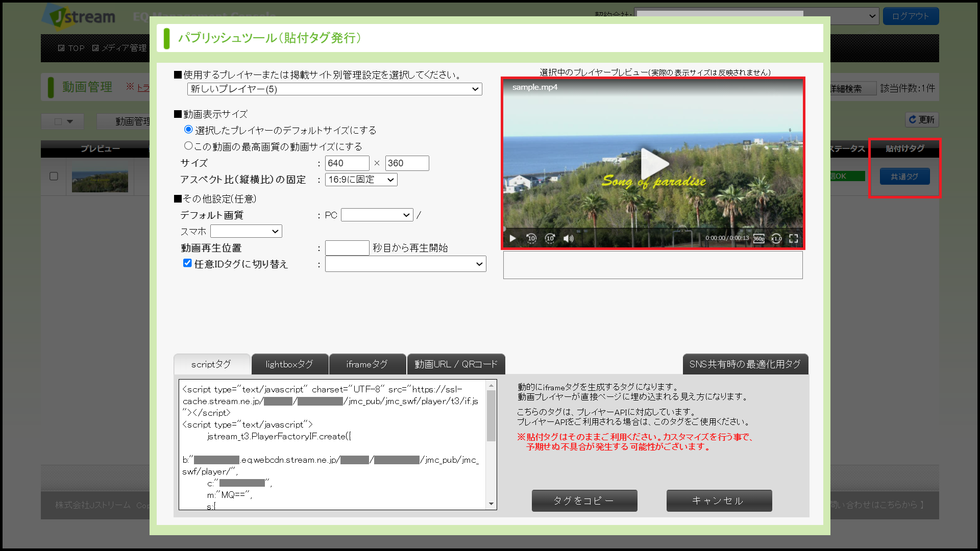Open the 新しいプレイヤー(5) player dropdown
The image size is (980, 551).
tap(334, 89)
